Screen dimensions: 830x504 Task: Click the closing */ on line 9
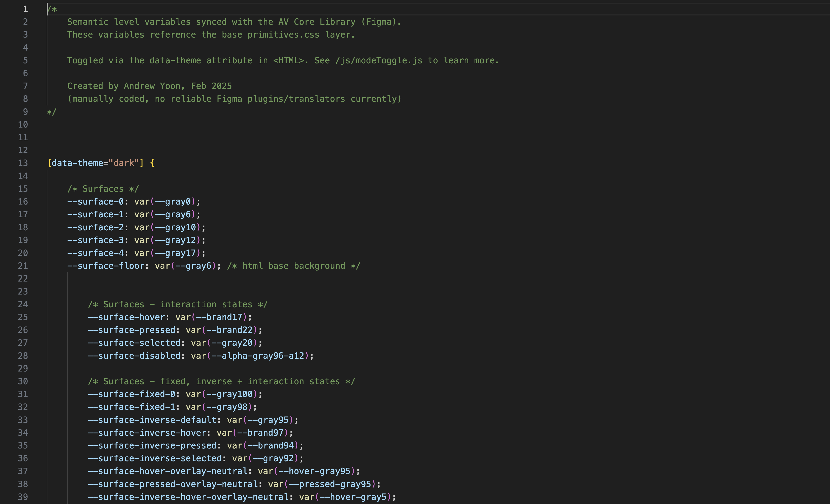point(51,112)
